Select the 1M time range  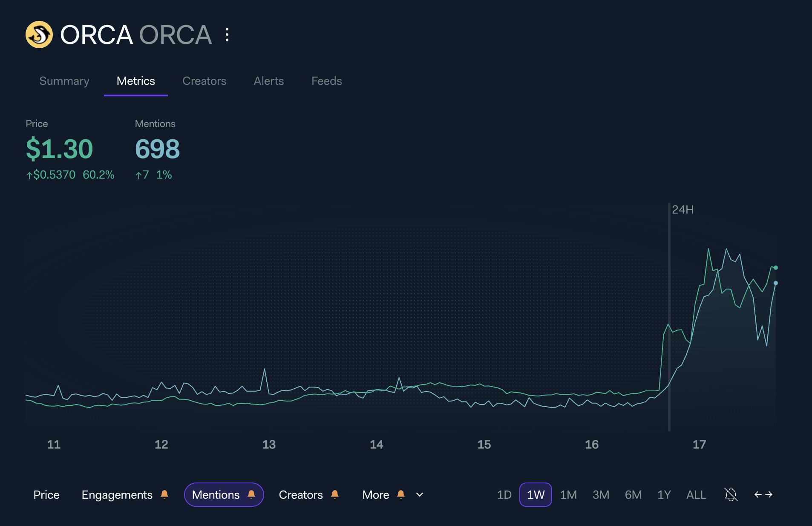coord(568,494)
